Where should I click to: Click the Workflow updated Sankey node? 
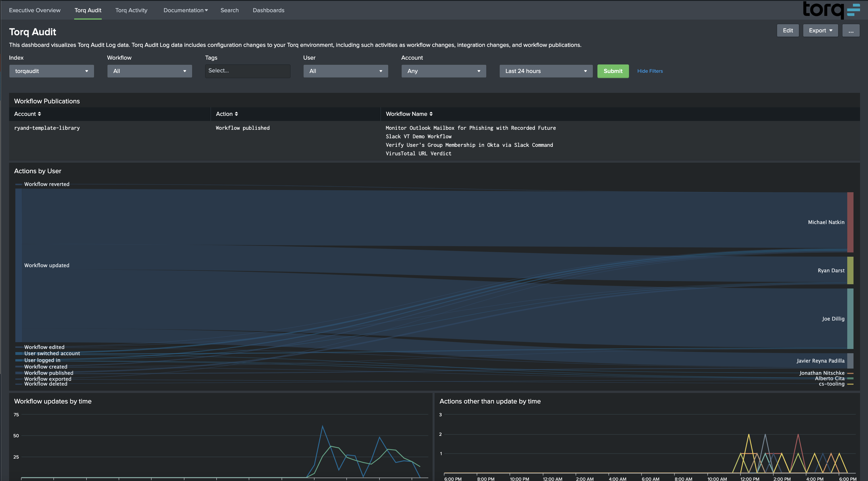pyautogui.click(x=18, y=265)
